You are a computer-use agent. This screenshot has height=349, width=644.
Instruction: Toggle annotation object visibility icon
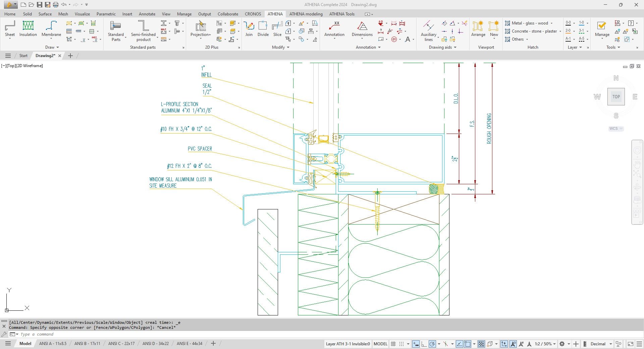pyautogui.click(x=513, y=344)
